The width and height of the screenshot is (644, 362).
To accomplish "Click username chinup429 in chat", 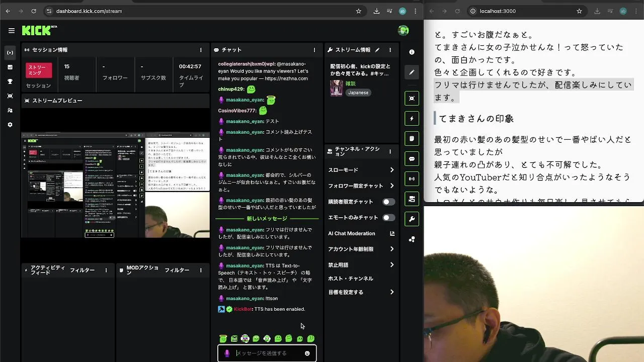I will click(231, 89).
